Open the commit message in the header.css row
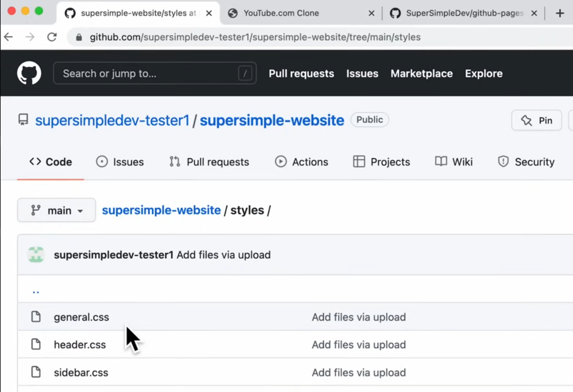Screen dimensions: 573x392 pyautogui.click(x=359, y=345)
